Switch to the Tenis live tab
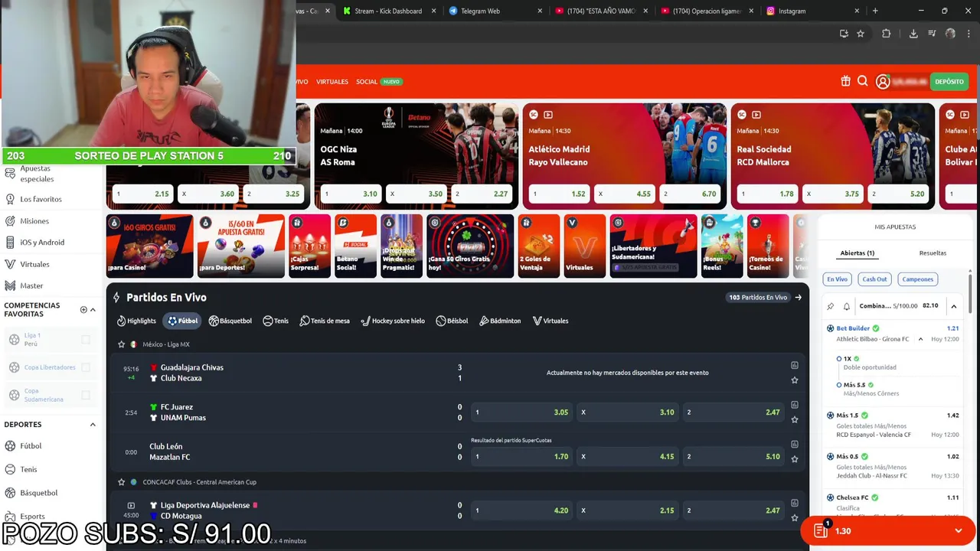 point(276,321)
